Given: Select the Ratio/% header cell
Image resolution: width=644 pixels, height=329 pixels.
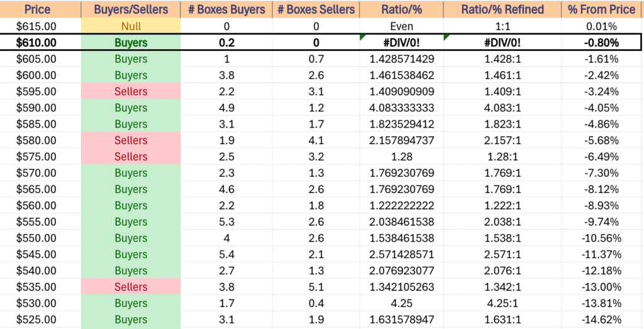Looking at the screenshot, I should [x=401, y=10].
